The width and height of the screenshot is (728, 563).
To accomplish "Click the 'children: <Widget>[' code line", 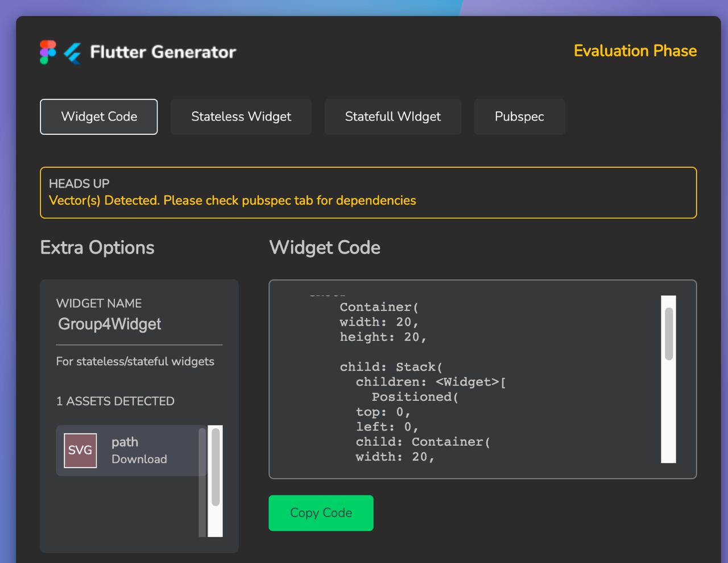I will pyautogui.click(x=431, y=382).
